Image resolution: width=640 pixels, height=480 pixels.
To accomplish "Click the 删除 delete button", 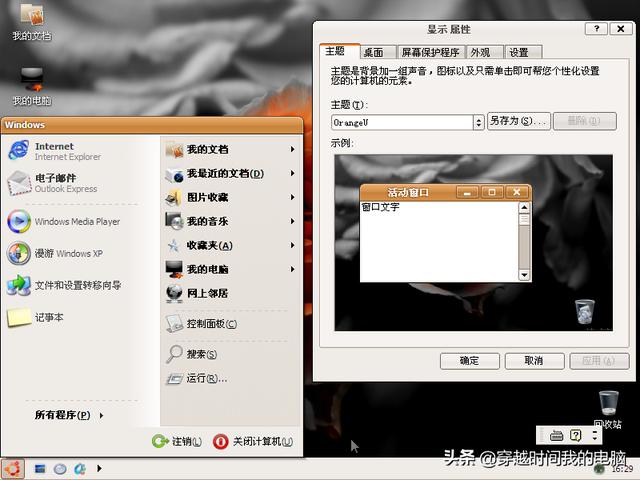I will tap(584, 121).
